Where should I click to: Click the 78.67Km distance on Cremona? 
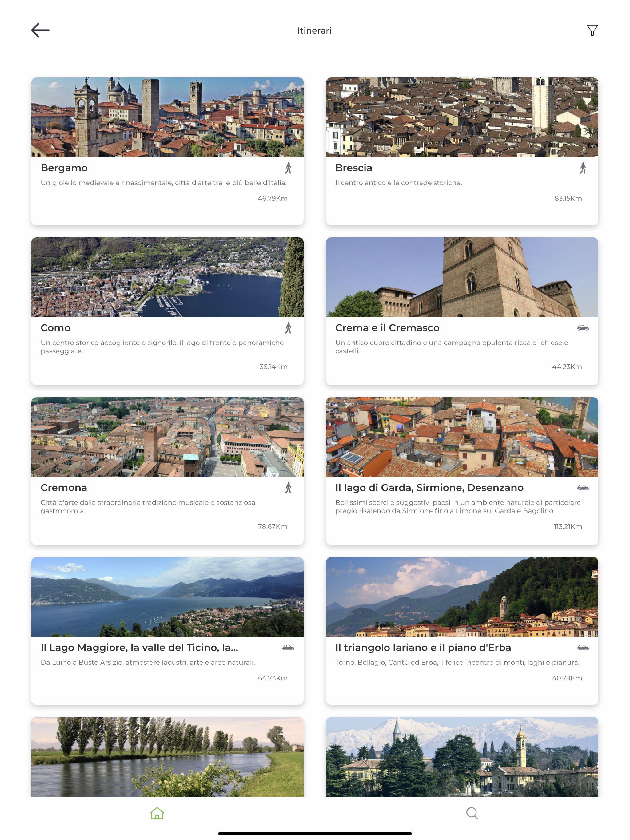(x=273, y=526)
